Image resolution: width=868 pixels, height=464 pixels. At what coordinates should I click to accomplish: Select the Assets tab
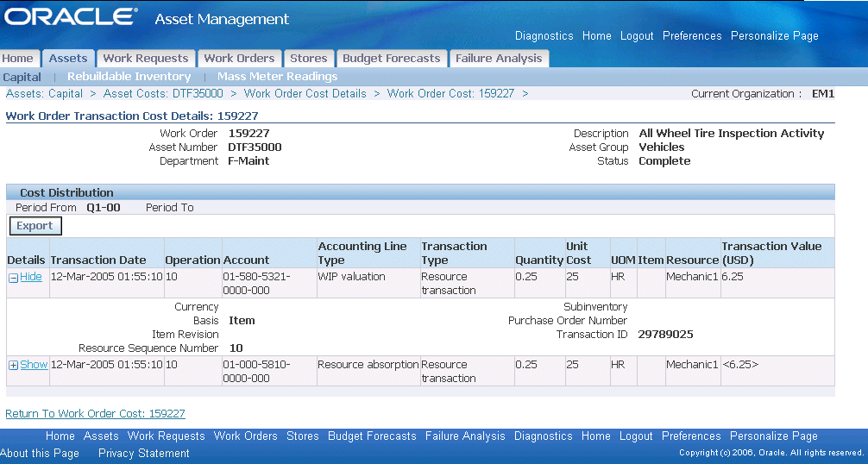click(x=68, y=58)
